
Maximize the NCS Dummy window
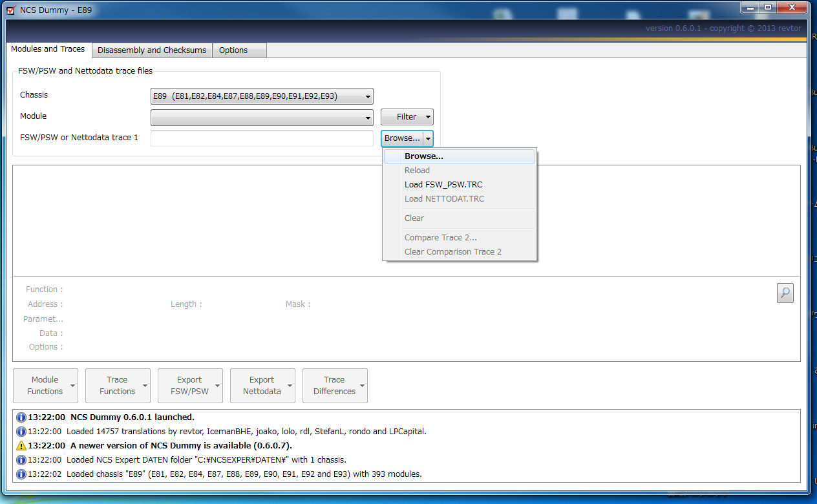point(767,7)
